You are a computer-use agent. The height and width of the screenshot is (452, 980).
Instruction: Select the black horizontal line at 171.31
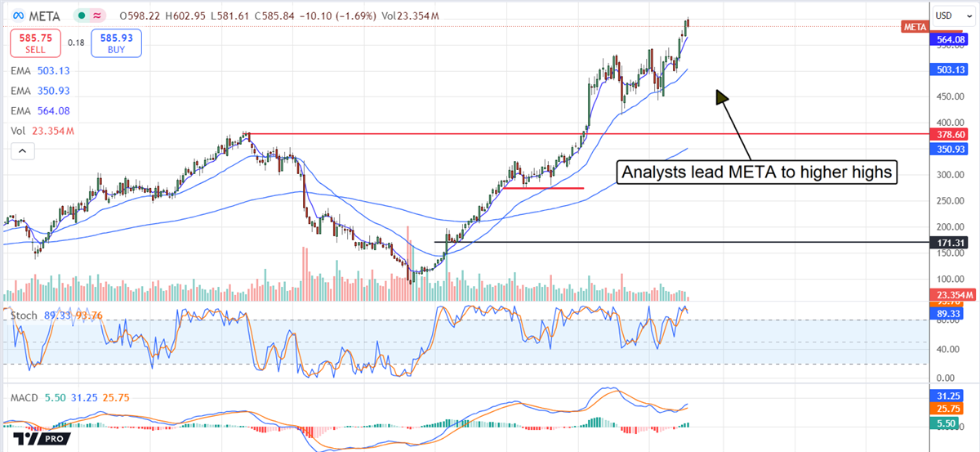click(682, 242)
